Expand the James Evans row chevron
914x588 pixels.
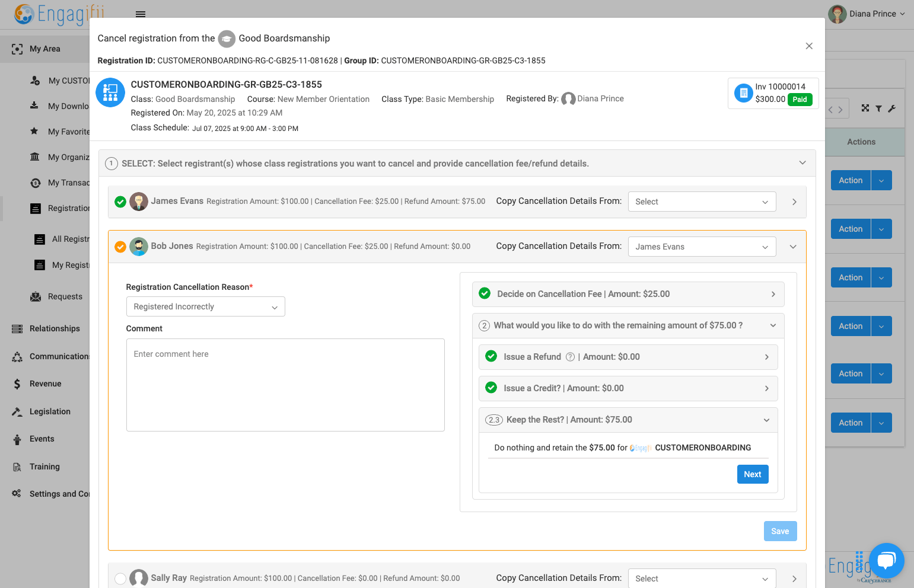tap(794, 202)
